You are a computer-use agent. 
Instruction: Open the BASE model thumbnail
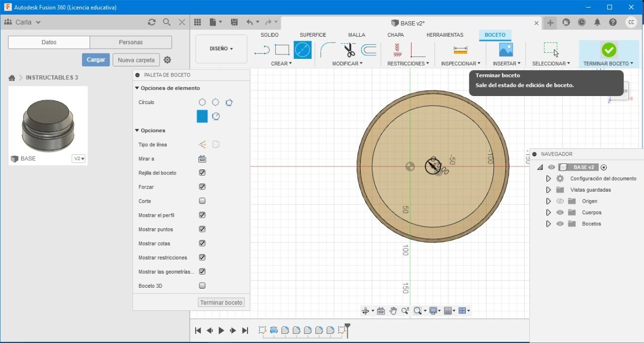[48, 123]
